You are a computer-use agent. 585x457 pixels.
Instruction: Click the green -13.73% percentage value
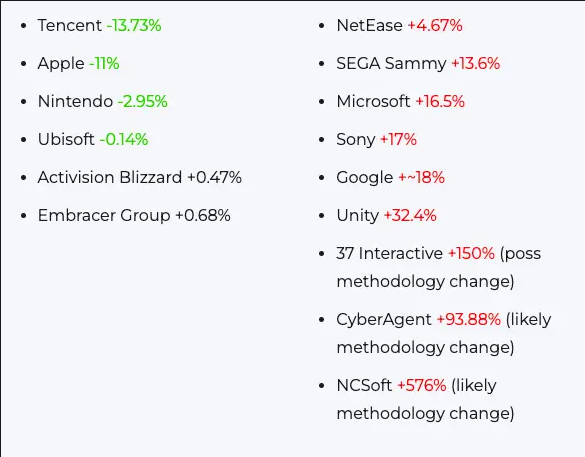pyautogui.click(x=134, y=25)
